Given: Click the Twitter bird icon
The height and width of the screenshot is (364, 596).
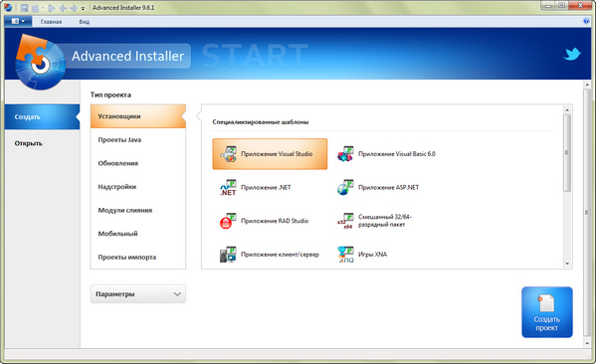Looking at the screenshot, I should (x=572, y=54).
